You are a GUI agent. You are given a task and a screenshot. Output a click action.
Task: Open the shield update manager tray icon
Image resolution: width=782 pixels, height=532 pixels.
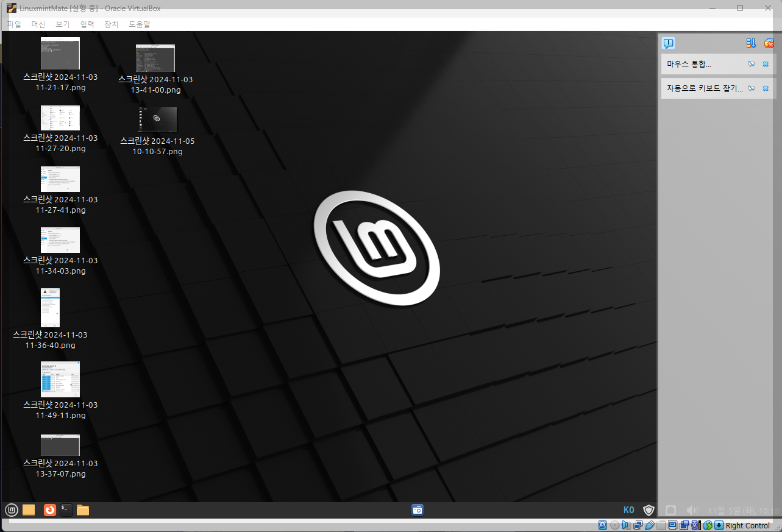click(649, 510)
